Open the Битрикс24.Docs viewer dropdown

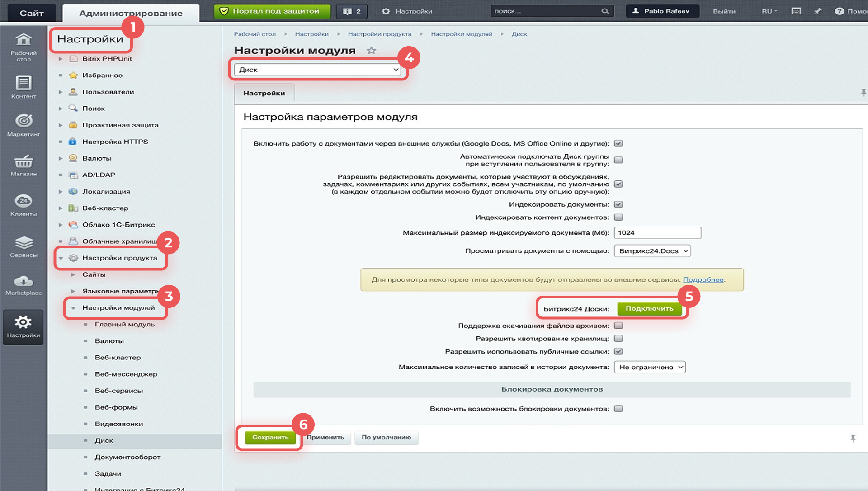pos(652,251)
